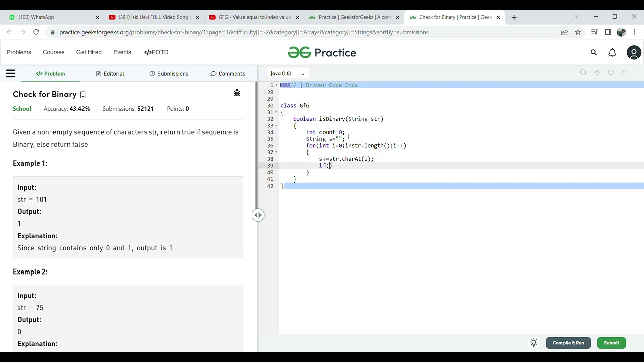Bookmark the Check for Binary problem

pos(83,95)
